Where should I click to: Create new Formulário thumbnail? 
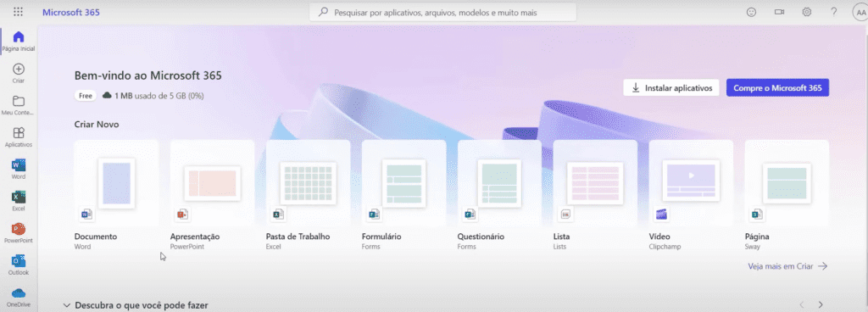403,183
